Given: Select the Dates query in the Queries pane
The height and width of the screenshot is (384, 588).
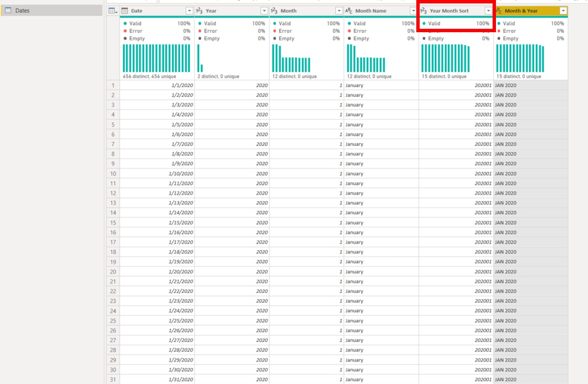Looking at the screenshot, I should (52, 10).
